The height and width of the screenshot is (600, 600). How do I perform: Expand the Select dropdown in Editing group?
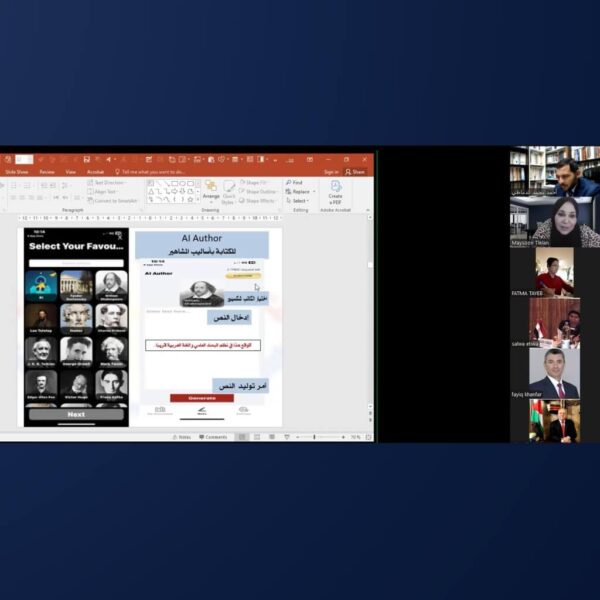298,201
